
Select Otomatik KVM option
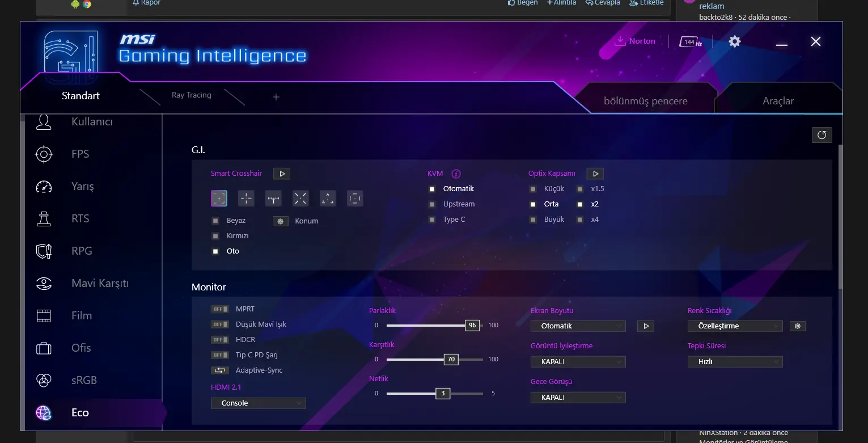(432, 189)
